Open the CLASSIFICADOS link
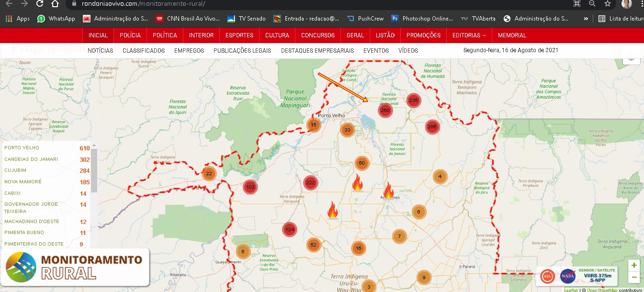This screenshot has height=292, width=644. tap(144, 51)
